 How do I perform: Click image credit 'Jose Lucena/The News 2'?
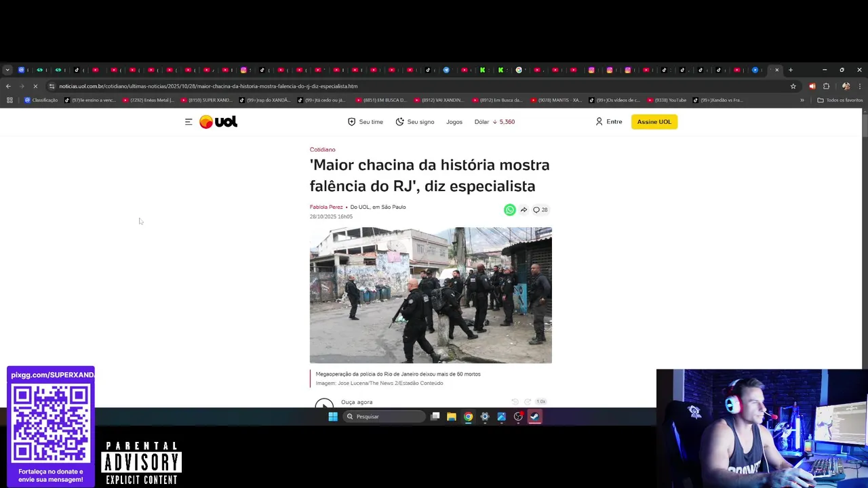379,384
